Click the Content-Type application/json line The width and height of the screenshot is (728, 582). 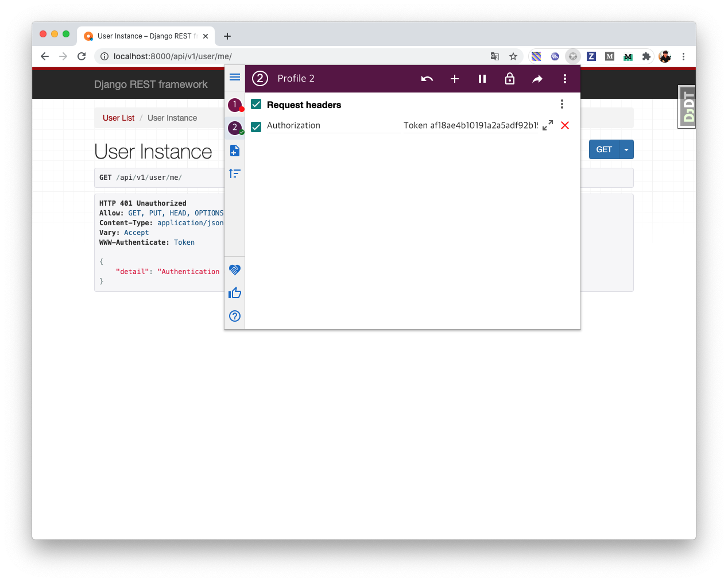pos(161,223)
